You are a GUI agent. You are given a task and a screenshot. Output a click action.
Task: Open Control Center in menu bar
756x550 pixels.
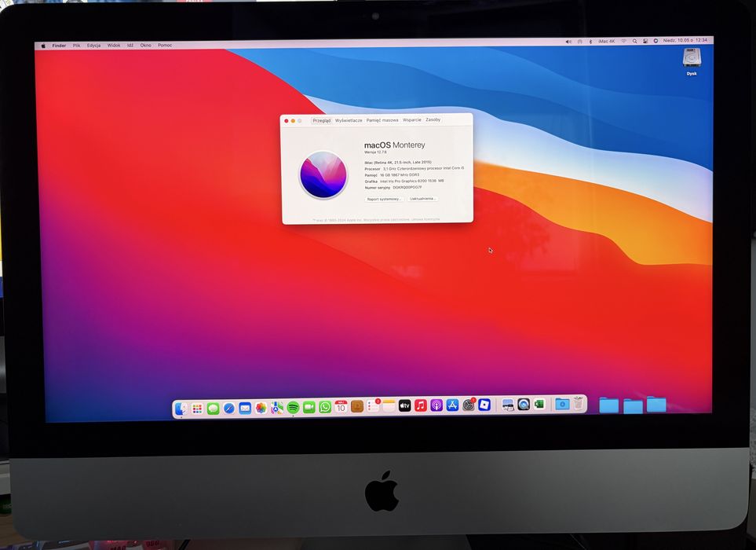click(645, 41)
